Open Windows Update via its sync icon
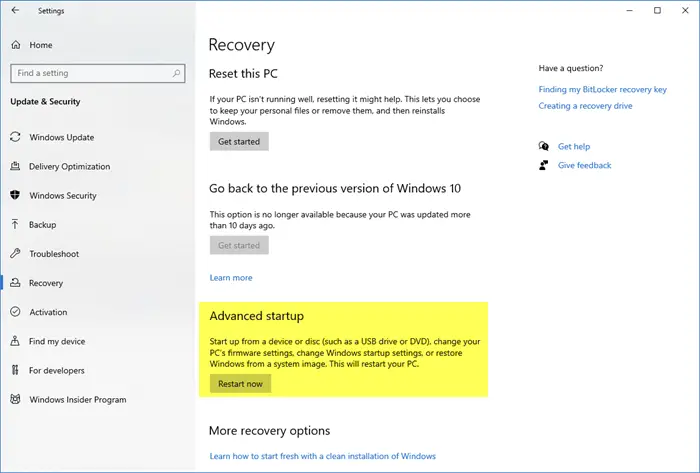The height and width of the screenshot is (473, 700). point(16,137)
